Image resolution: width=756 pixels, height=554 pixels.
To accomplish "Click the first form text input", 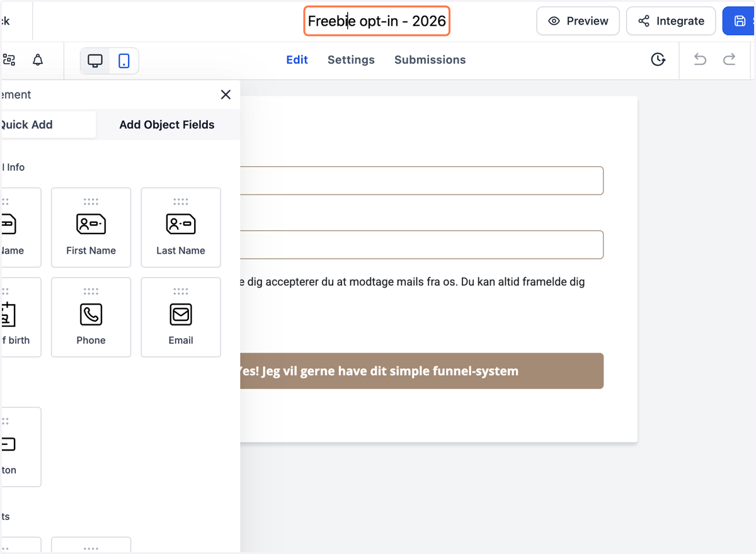I will point(421,181).
